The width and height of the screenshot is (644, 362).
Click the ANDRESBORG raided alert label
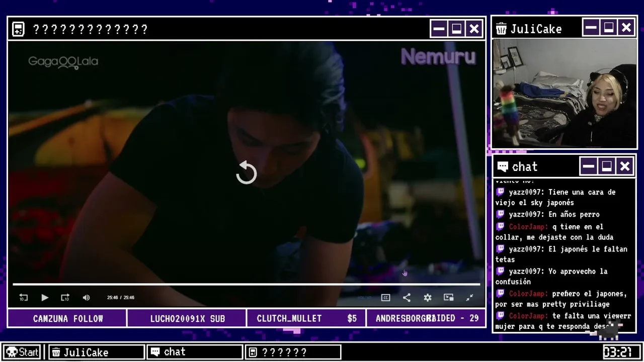(x=426, y=319)
